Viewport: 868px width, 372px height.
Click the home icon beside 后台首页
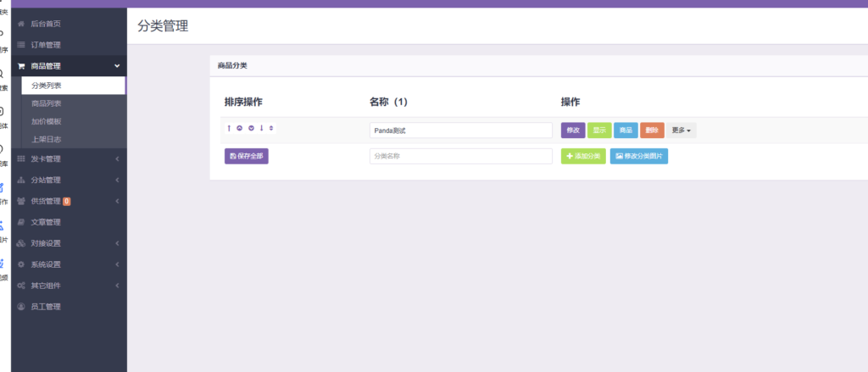click(x=21, y=24)
